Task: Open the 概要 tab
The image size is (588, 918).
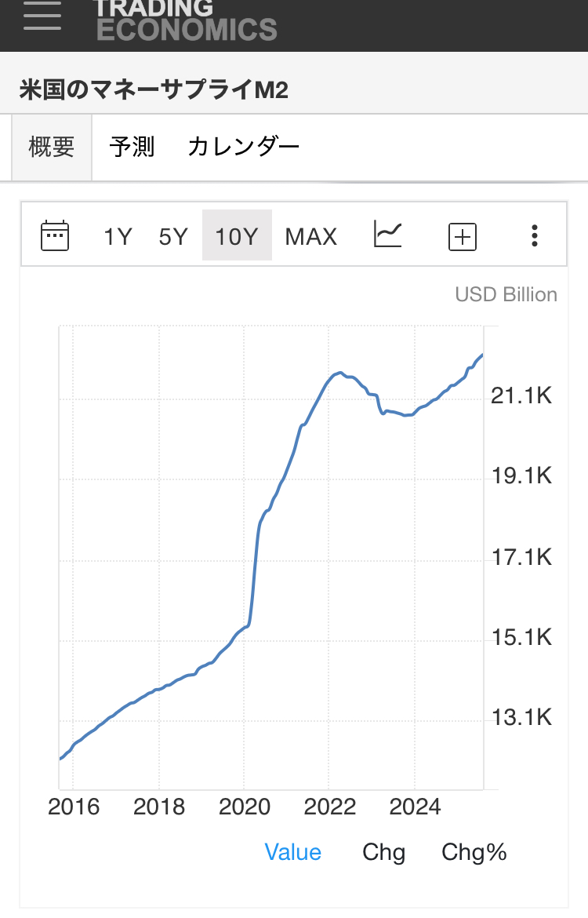Action: (x=52, y=147)
